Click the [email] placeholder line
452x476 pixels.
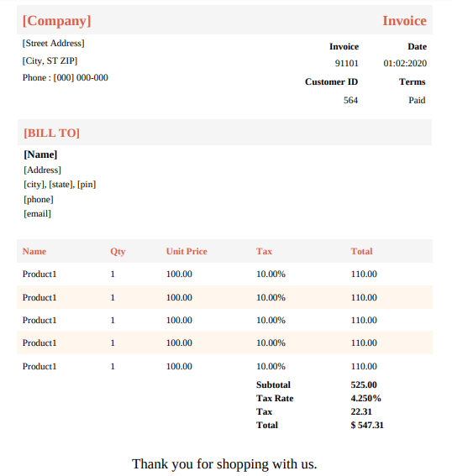(x=37, y=214)
